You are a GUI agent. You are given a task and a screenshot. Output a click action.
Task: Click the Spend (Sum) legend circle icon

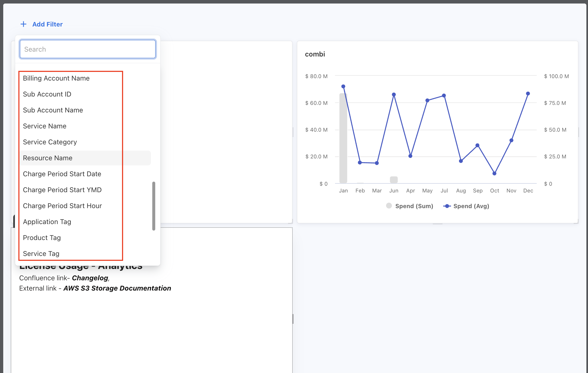coord(389,206)
